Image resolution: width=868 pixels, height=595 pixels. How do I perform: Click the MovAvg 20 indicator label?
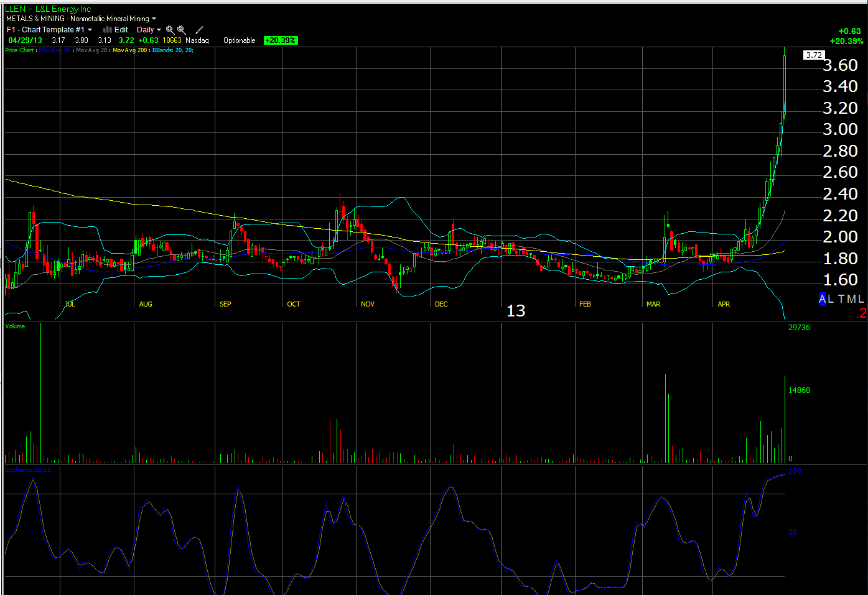point(91,50)
